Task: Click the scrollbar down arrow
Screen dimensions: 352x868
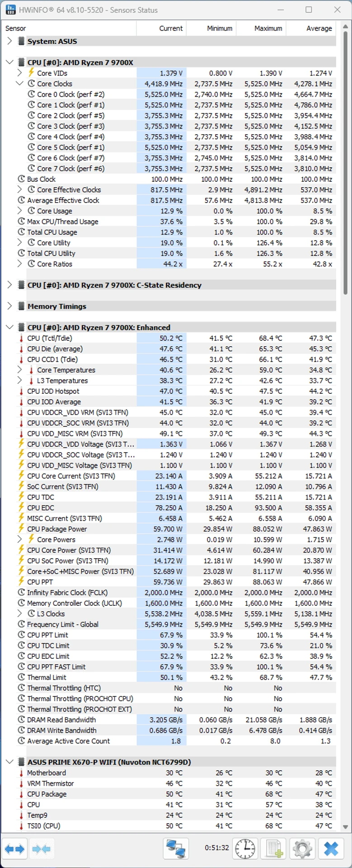Action: [346, 827]
